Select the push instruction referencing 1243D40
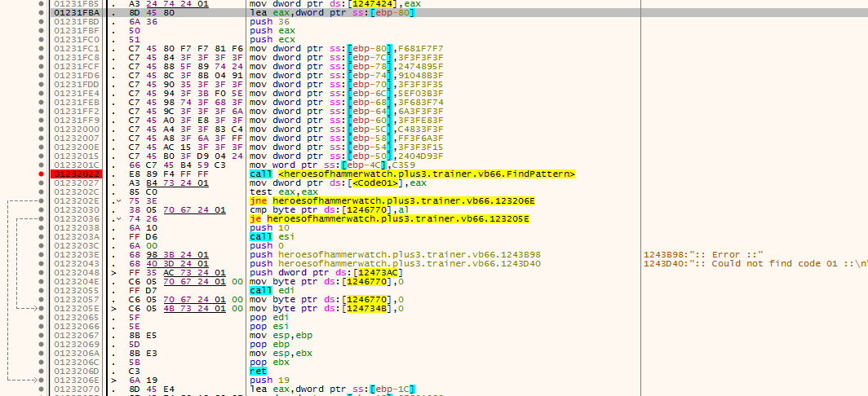Image resolution: width=868 pixels, height=396 pixels. point(395,263)
